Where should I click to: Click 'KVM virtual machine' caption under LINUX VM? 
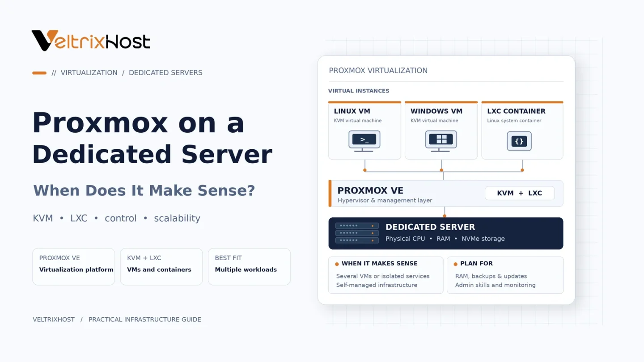click(x=358, y=121)
